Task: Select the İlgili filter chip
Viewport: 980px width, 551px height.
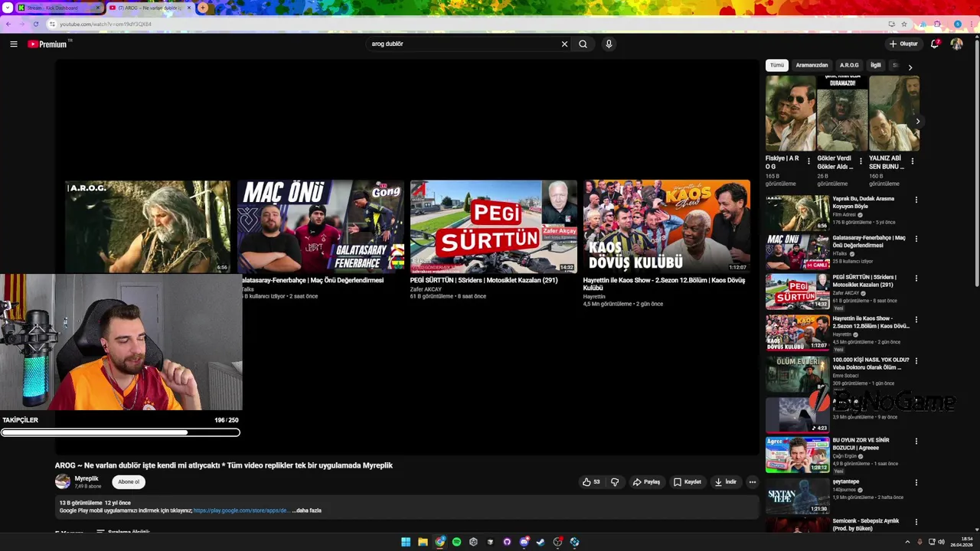Action: tap(876, 65)
